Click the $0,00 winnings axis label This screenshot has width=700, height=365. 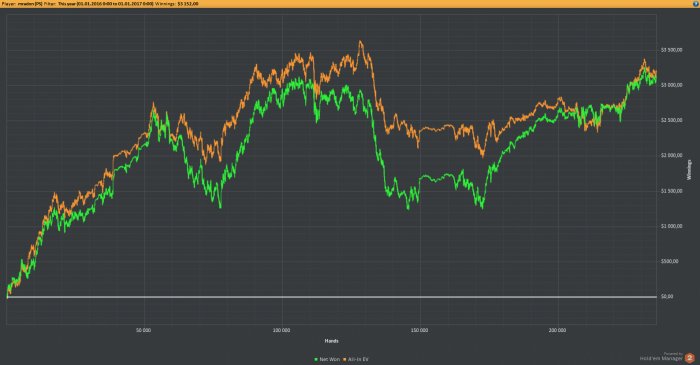tap(667, 296)
